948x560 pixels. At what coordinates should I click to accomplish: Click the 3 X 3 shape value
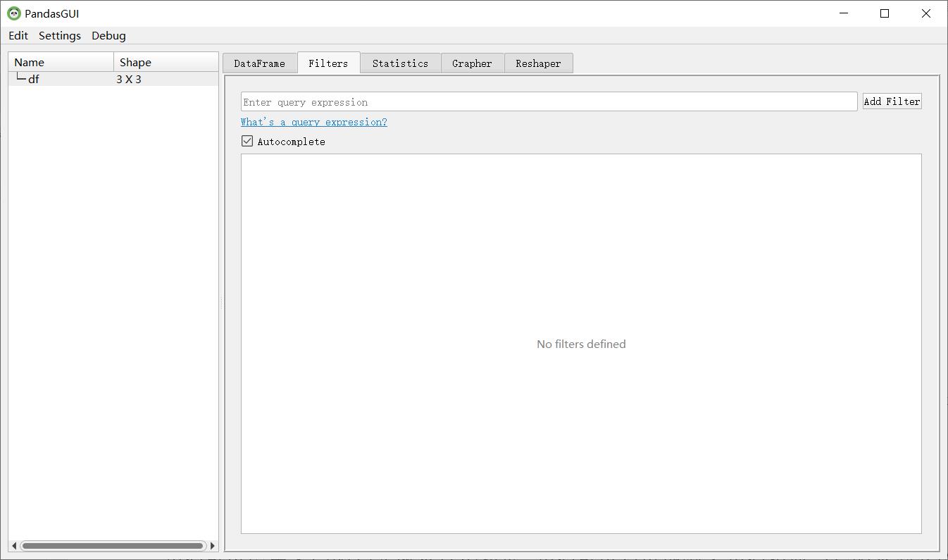[x=129, y=79]
